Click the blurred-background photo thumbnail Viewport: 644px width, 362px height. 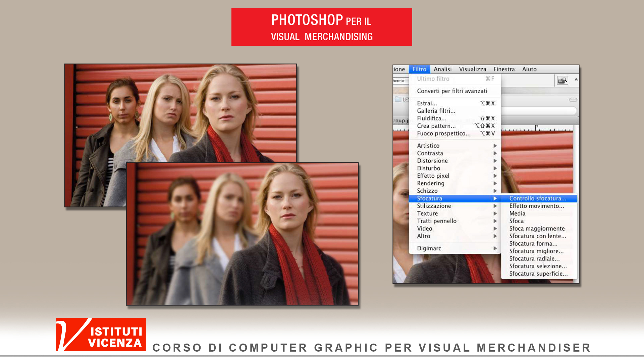point(242,234)
